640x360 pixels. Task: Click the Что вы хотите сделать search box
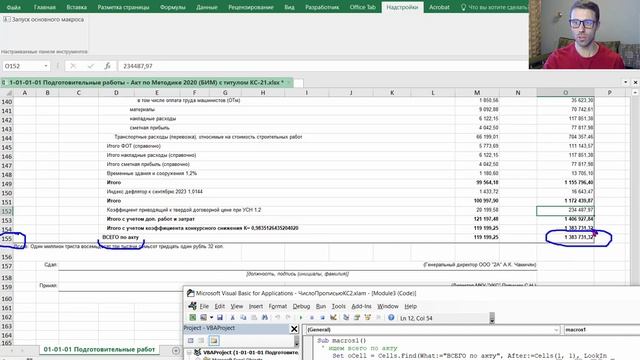point(494,7)
